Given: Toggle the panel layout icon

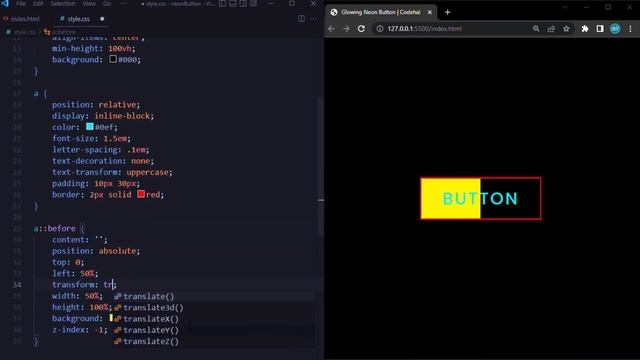Looking at the screenshot, I should coord(233,4).
